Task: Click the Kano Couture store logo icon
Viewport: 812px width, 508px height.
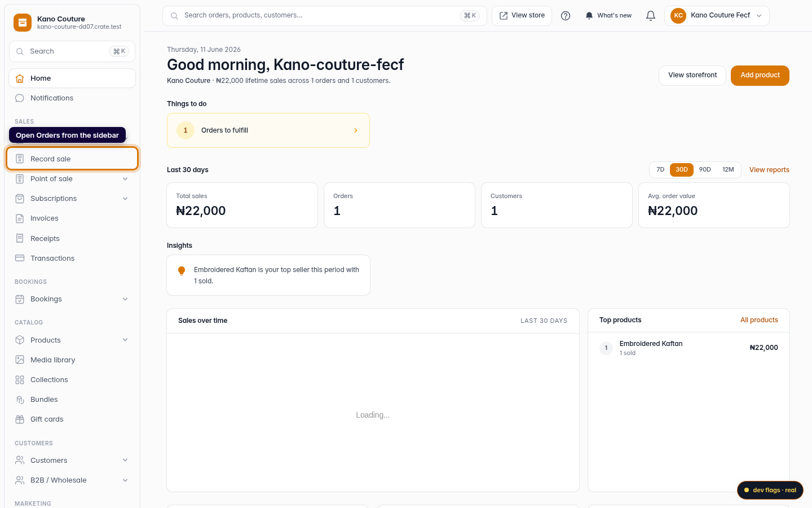Action: click(x=23, y=23)
